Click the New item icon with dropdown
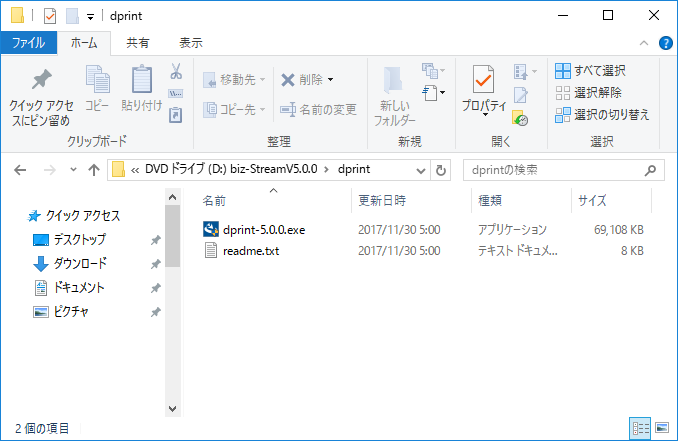This screenshot has width=678, height=441. click(434, 93)
